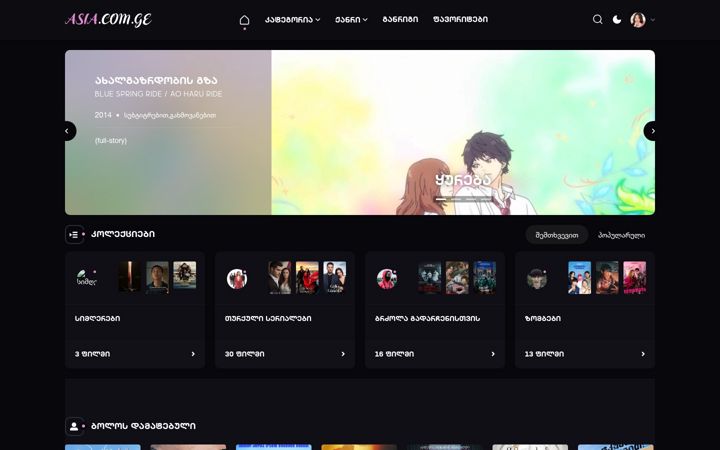The width and height of the screenshot is (720, 450).
Task: Click the ზომბები collection avatar
Action: point(537,278)
